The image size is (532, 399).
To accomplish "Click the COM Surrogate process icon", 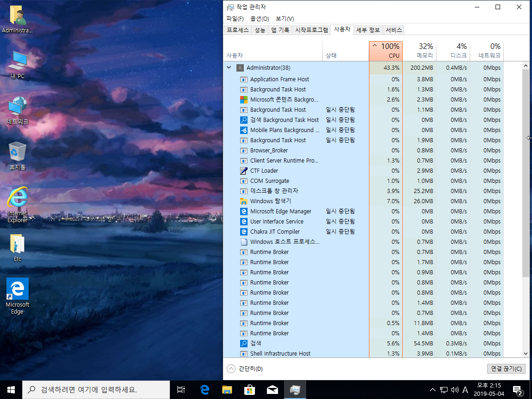I will pos(244,181).
